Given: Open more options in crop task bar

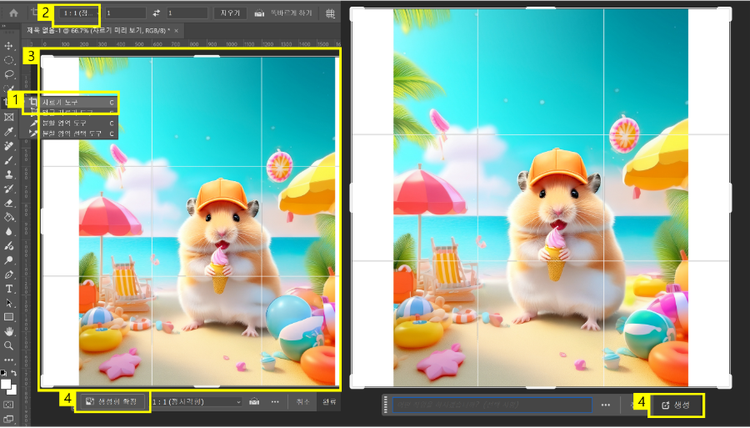Looking at the screenshot, I should 275,402.
